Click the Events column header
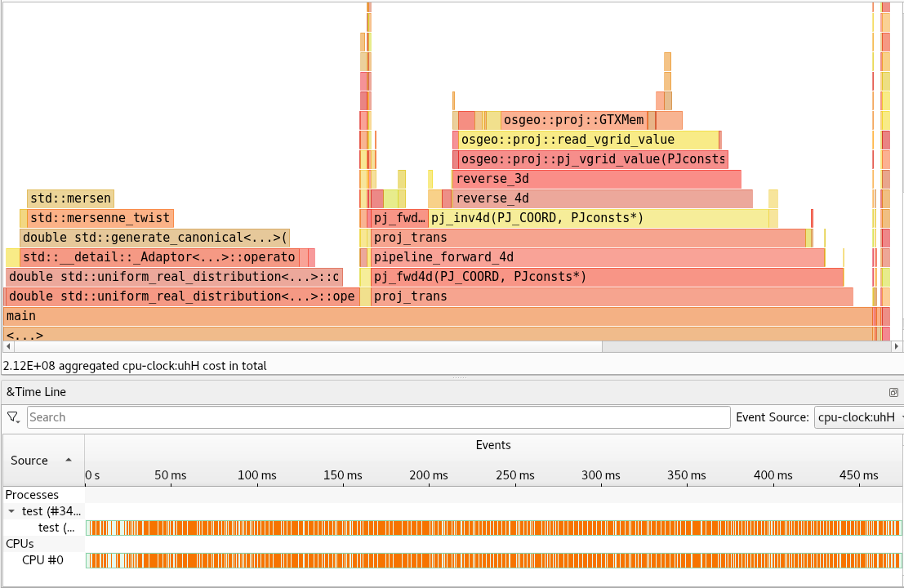 pyautogui.click(x=493, y=445)
